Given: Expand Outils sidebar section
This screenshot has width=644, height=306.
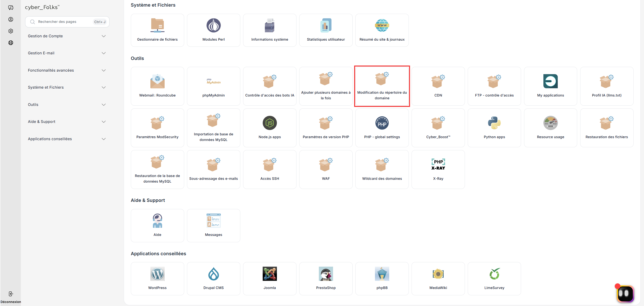Looking at the screenshot, I should coord(67,105).
